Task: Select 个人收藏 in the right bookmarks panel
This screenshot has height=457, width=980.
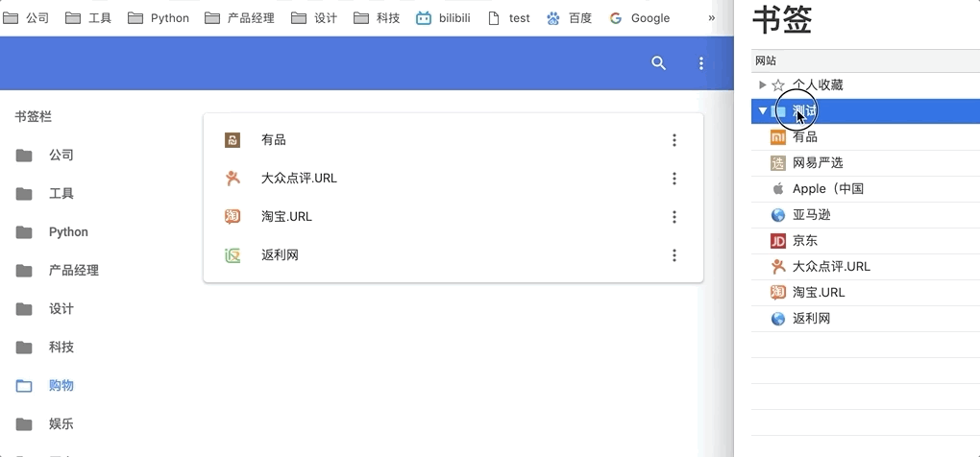Action: [x=866, y=84]
